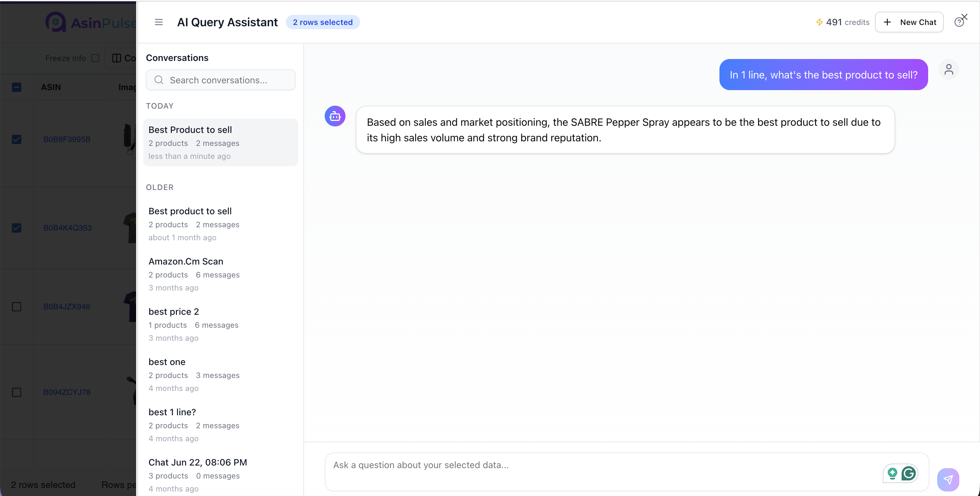
Task: Check the B0B4JZX946 row checkbox
Action: tap(17, 306)
